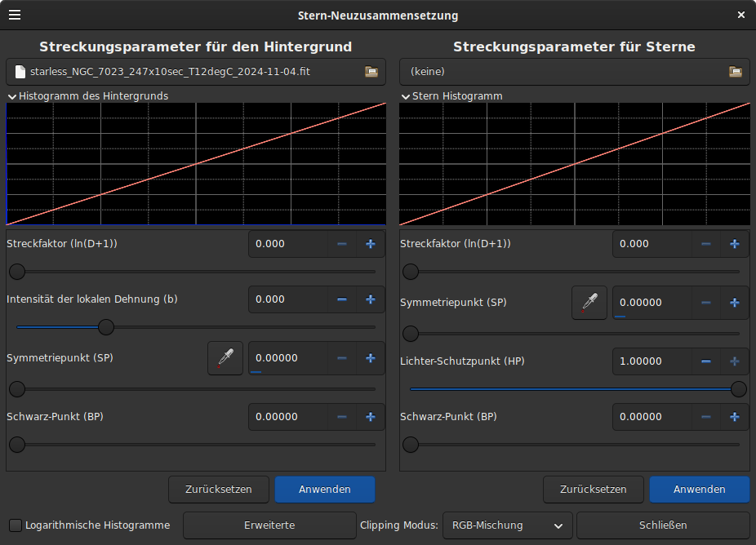
Task: Pick background symmetry point with eyedropper
Action: (x=225, y=358)
